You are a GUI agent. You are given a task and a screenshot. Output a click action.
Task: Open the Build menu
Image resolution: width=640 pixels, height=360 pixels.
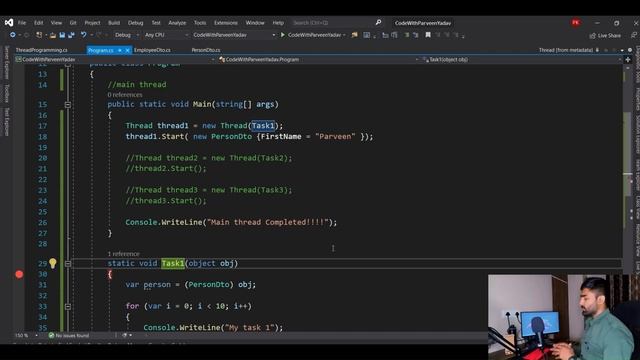click(x=114, y=23)
